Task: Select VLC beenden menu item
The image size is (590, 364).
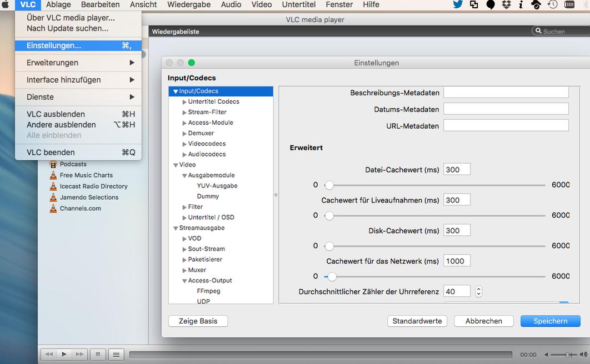Action: [78, 152]
